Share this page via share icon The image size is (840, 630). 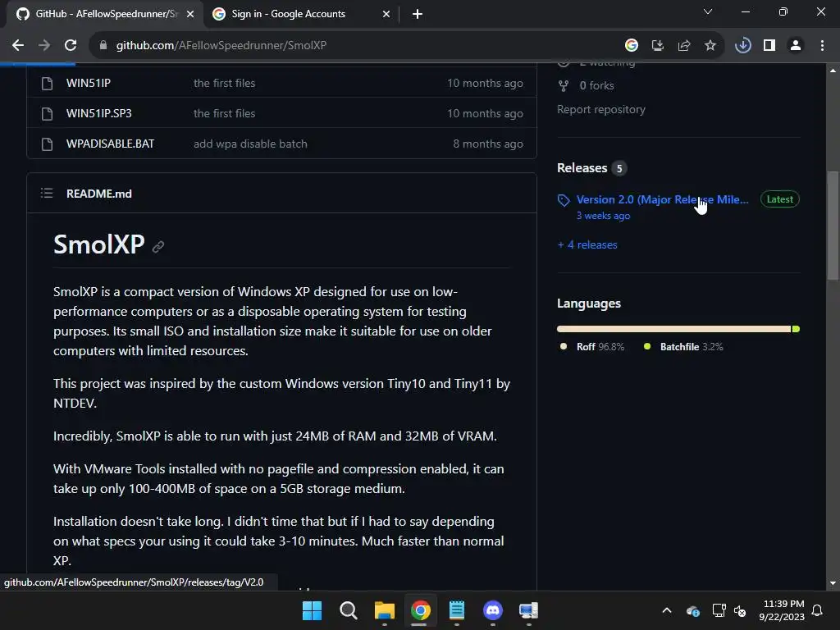tap(684, 46)
